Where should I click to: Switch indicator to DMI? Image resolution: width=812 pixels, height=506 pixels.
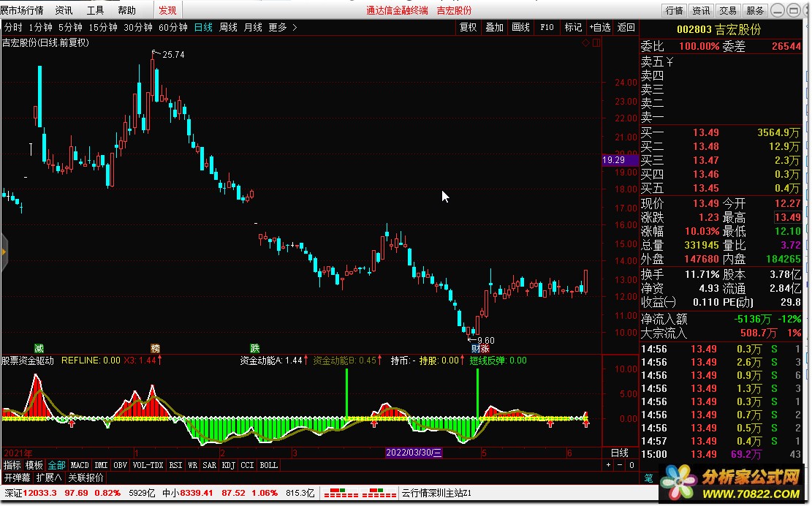click(x=101, y=465)
